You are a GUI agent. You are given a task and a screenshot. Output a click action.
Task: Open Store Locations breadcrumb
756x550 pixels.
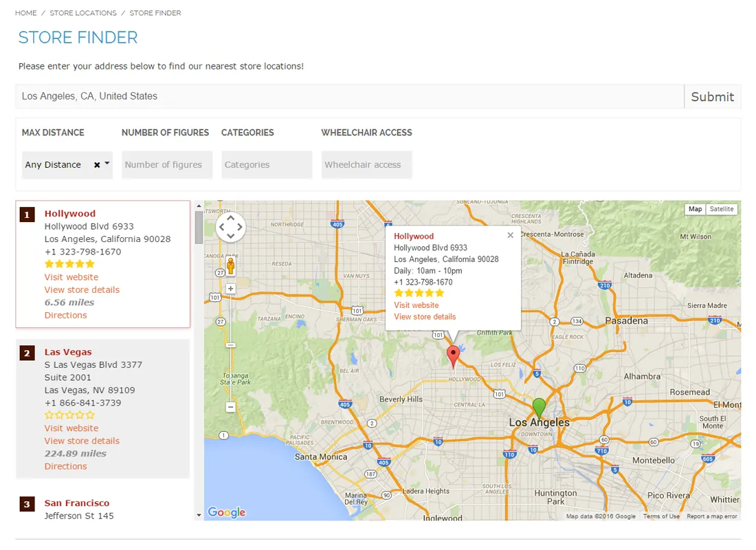83,13
